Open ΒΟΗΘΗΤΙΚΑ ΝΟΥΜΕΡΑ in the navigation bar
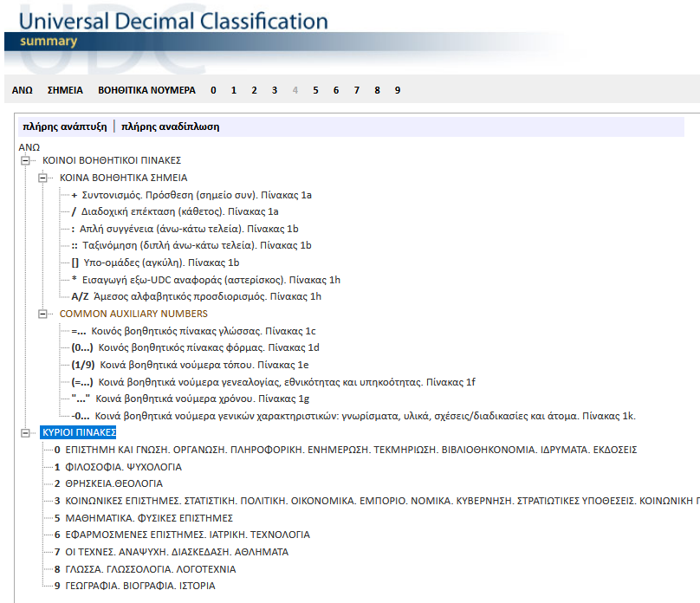Screen dimensions: 700x603 pos(147,90)
